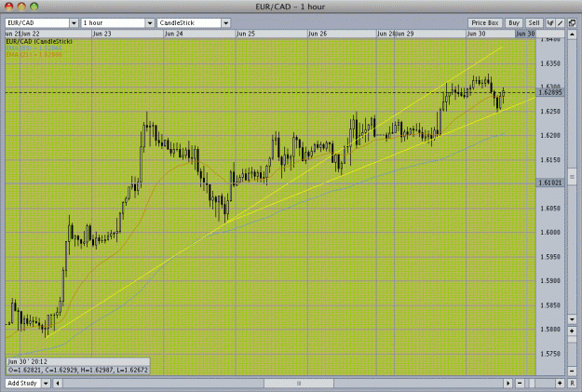Click the horizontal scroll left arrow
Viewport: 582px width, 392px height.
point(57,383)
